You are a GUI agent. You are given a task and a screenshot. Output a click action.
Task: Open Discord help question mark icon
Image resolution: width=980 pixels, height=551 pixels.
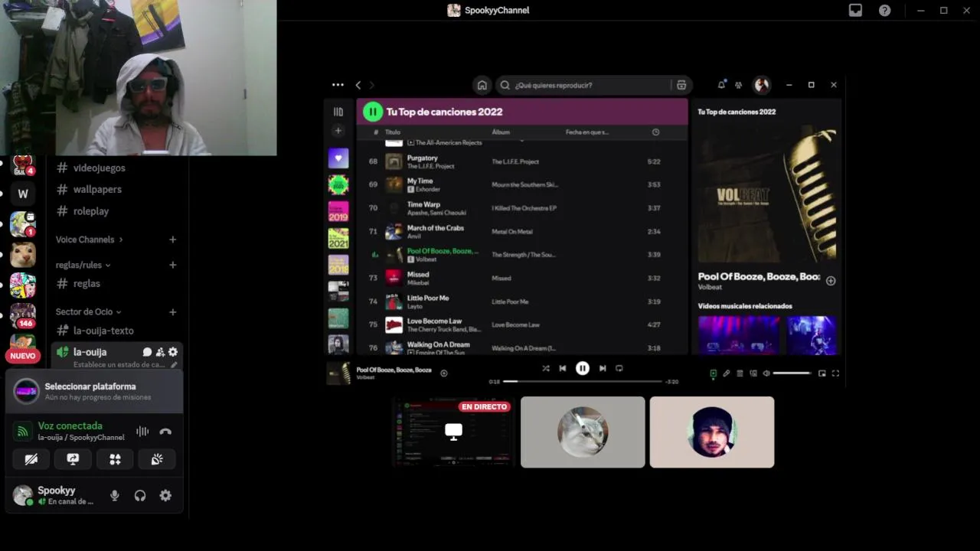(x=884, y=10)
